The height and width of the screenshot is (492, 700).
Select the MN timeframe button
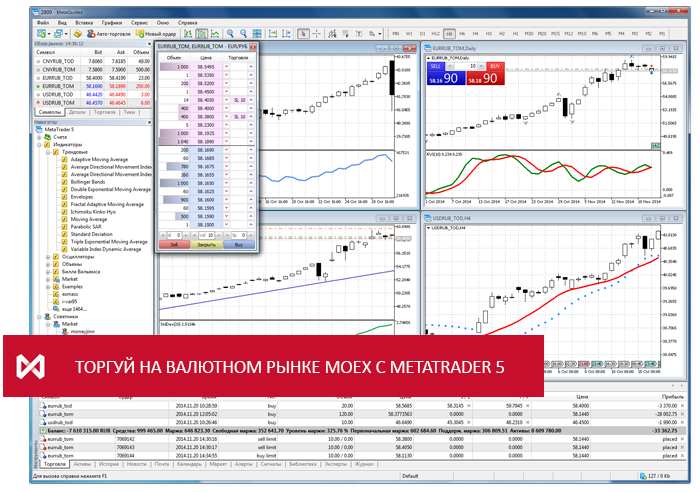coord(396,34)
